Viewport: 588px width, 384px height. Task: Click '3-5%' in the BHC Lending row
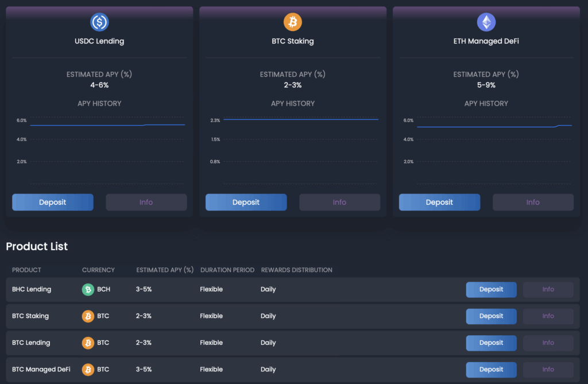(x=144, y=289)
